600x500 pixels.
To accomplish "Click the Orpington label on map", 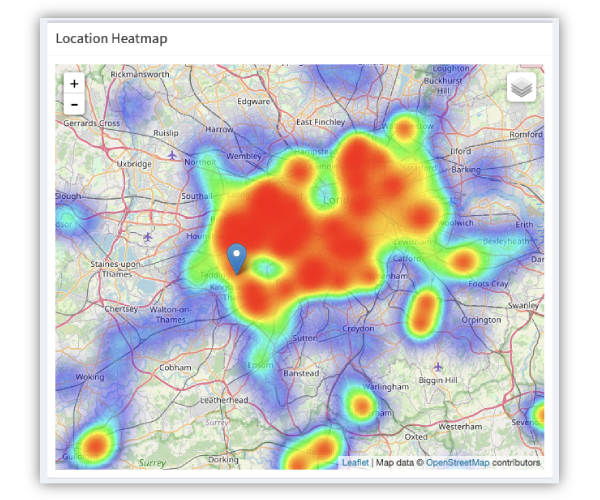I will [482, 320].
